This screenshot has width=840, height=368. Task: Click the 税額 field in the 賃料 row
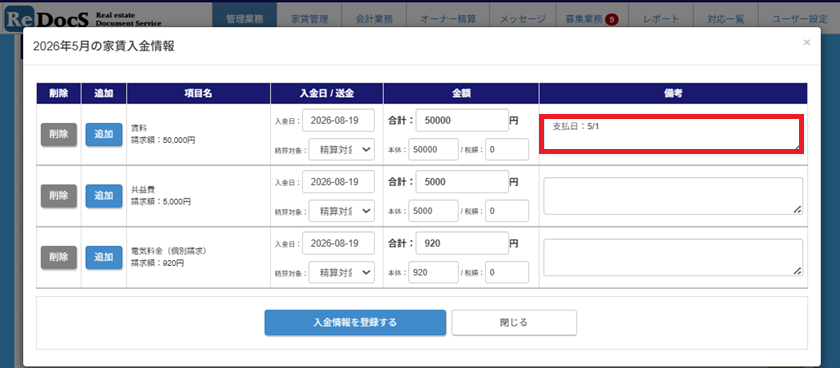[x=507, y=149]
